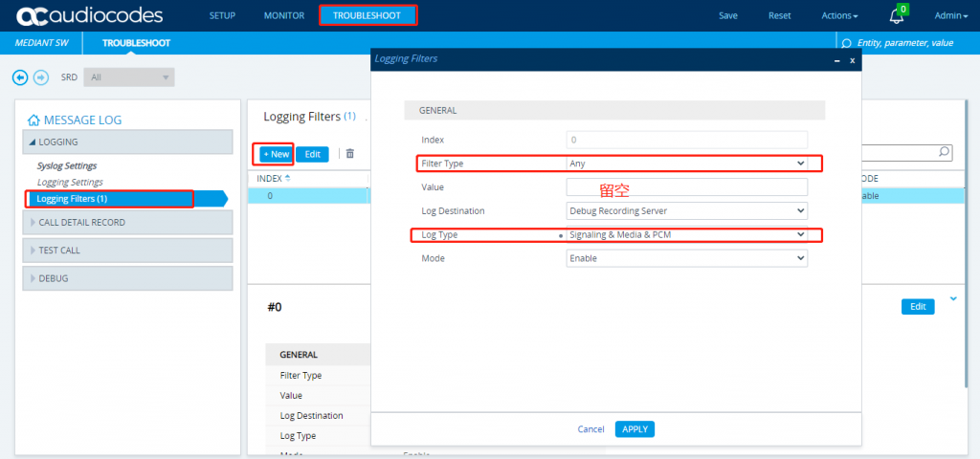Open Logging Settings
This screenshot has width=980, height=459.
coord(70,183)
